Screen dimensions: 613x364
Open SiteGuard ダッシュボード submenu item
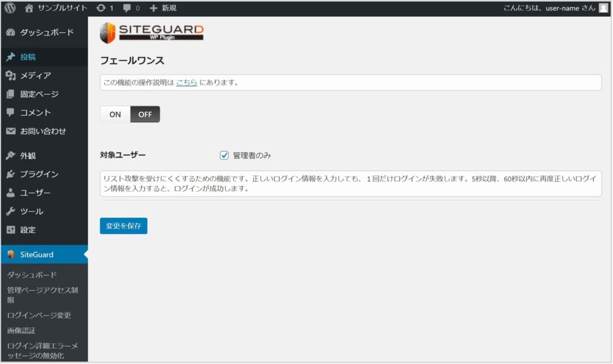(32, 275)
